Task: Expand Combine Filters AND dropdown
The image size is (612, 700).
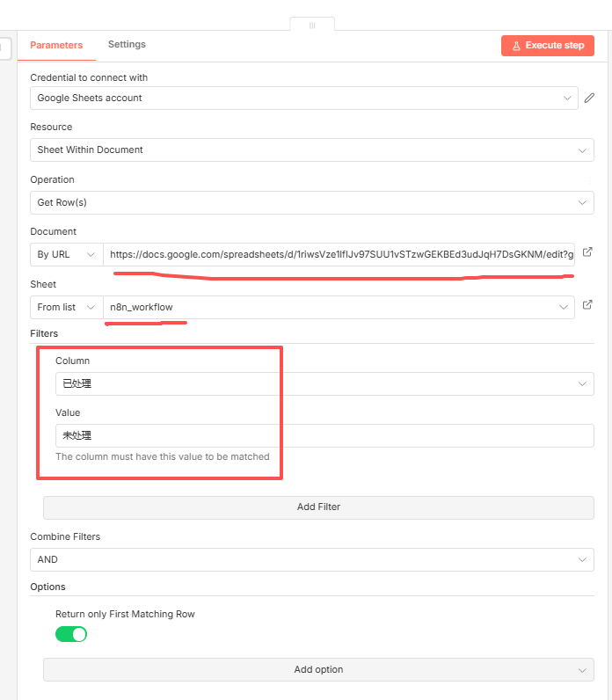Action: [x=311, y=560]
